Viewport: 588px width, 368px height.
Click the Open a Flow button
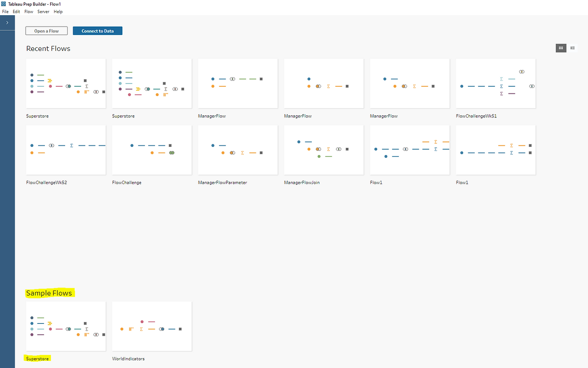pos(46,31)
